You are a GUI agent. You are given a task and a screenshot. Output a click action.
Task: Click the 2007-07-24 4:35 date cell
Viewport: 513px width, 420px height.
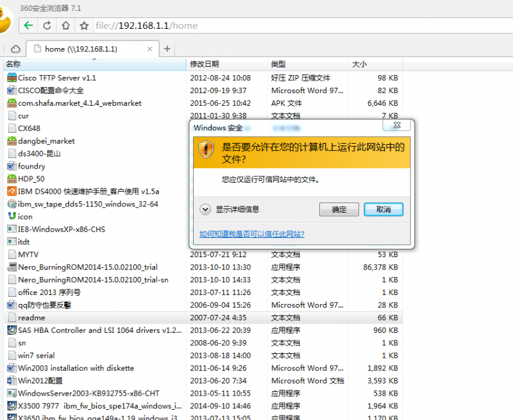coord(218,317)
